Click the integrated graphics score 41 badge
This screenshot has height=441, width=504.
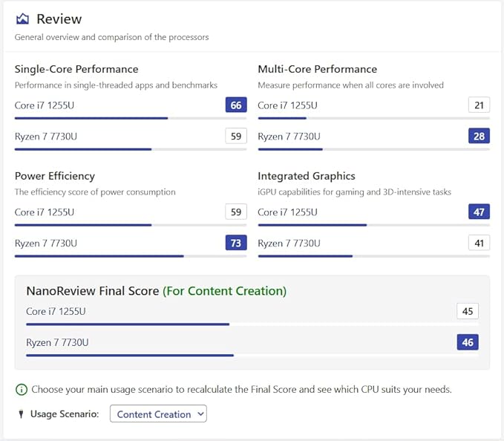479,243
